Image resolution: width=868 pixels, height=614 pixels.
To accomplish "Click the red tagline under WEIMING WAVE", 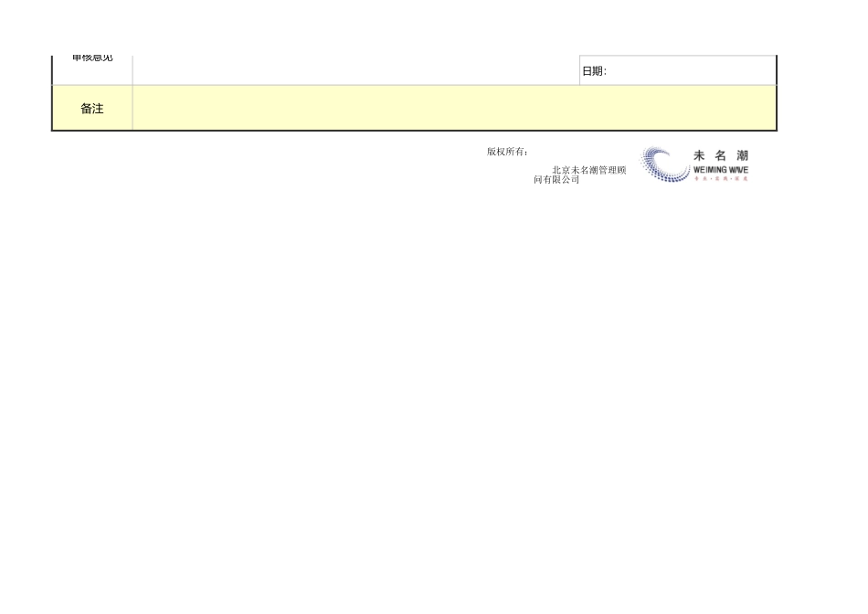I will 721,179.
